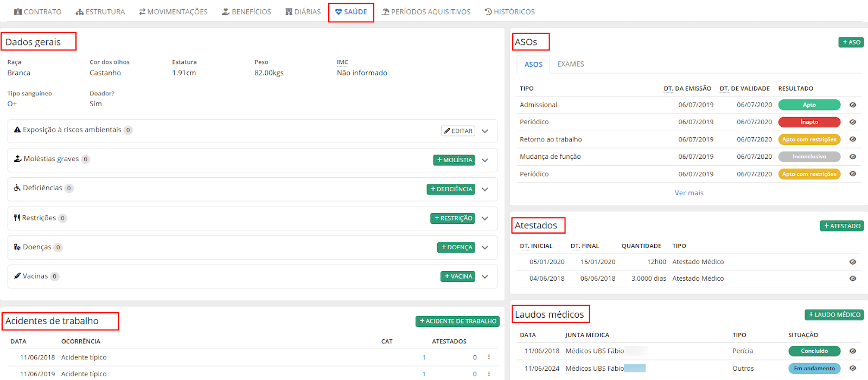This screenshot has height=380, width=868.
Task: Open kebab menu for 11/06/2018 accident
Action: [x=489, y=357]
